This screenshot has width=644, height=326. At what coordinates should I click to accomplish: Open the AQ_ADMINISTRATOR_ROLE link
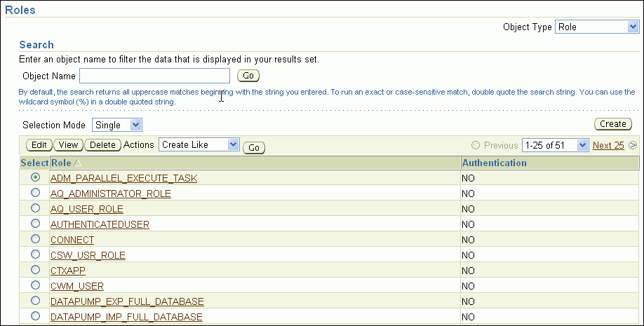click(x=111, y=193)
